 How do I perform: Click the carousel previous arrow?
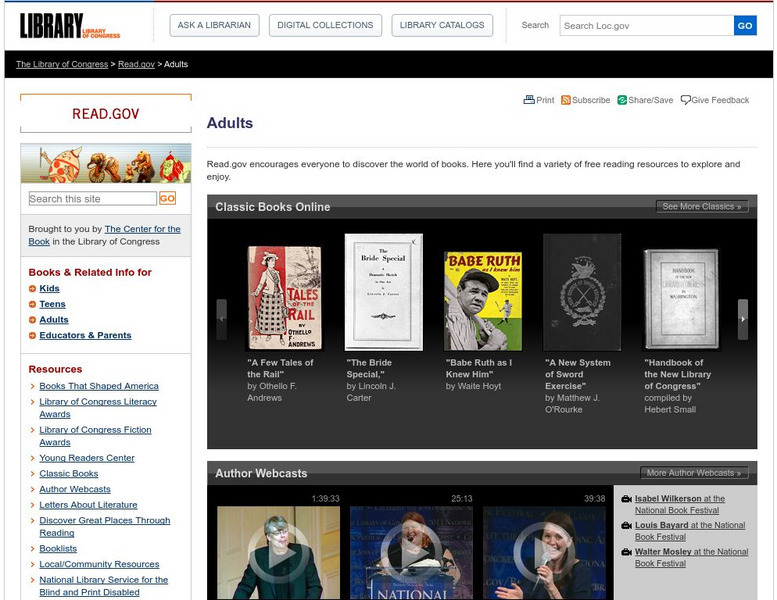(x=222, y=319)
